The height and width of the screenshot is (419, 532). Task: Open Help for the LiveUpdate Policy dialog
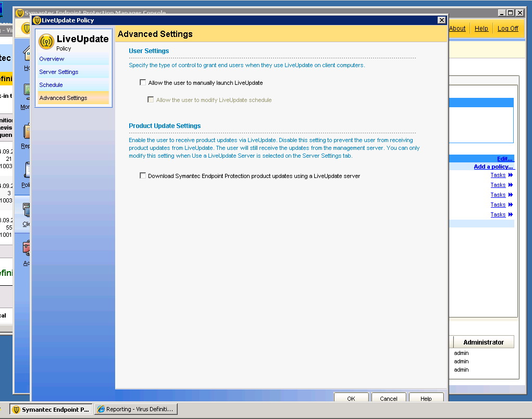pos(426,398)
